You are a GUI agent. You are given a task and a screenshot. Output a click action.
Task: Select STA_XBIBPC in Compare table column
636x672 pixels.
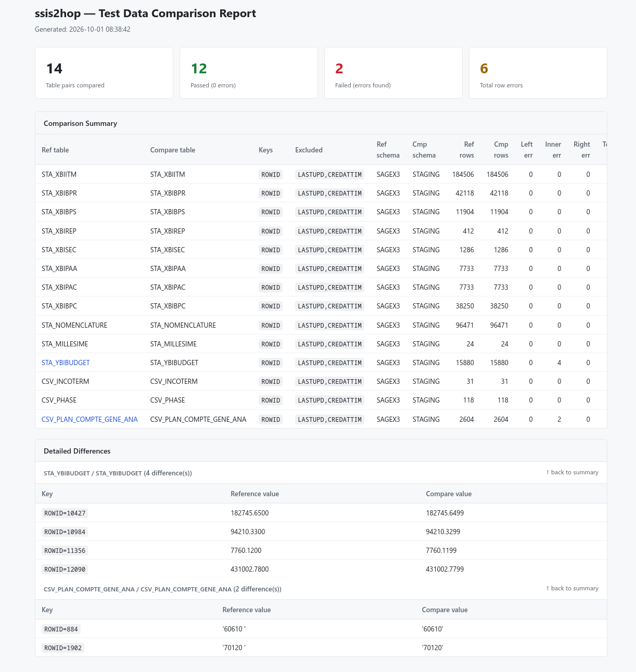168,306
